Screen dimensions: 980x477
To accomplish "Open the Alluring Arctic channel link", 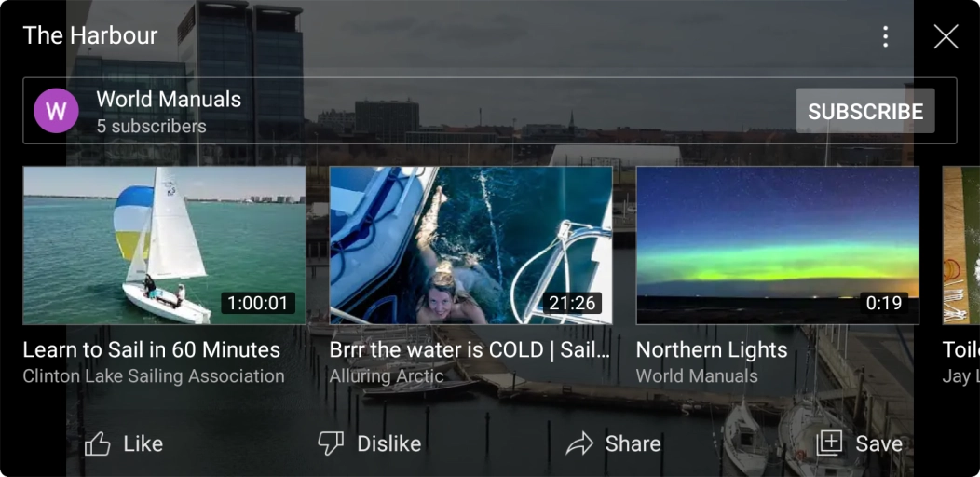I will [x=387, y=376].
